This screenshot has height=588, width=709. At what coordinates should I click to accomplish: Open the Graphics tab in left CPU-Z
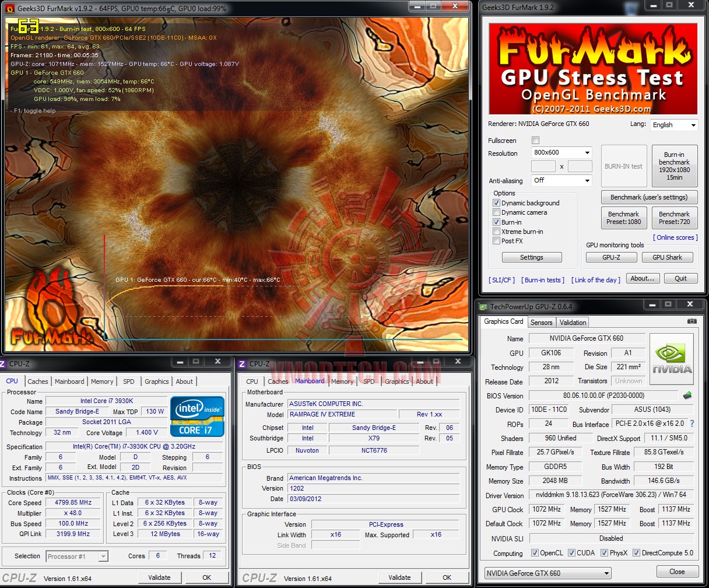[x=157, y=381]
